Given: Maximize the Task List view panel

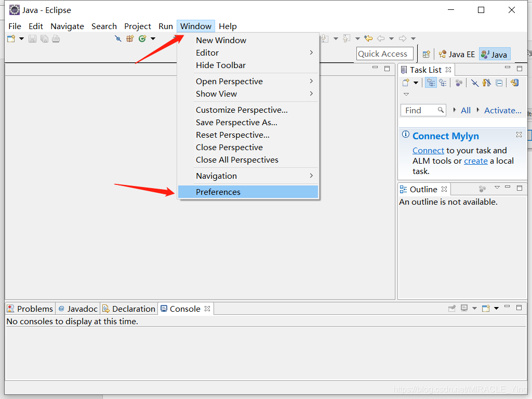Looking at the screenshot, I should 520,69.
